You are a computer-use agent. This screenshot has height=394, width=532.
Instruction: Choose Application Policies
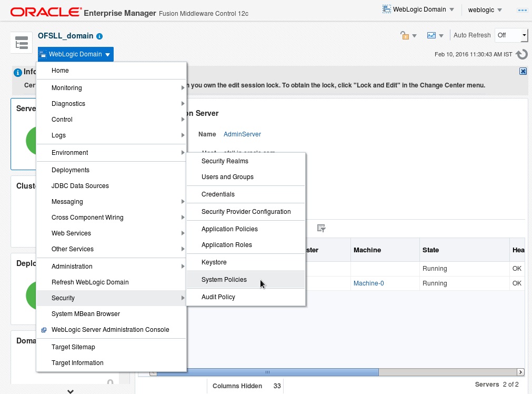pyautogui.click(x=246, y=229)
